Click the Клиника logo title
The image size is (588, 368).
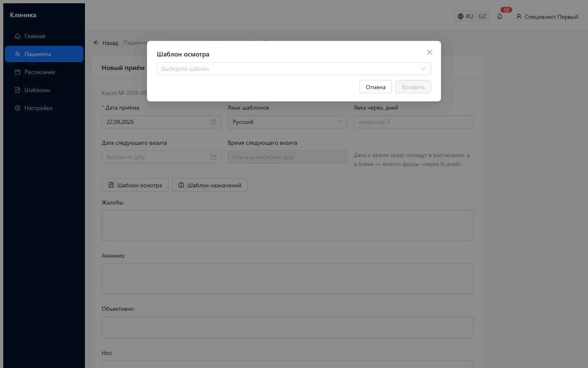coord(23,15)
